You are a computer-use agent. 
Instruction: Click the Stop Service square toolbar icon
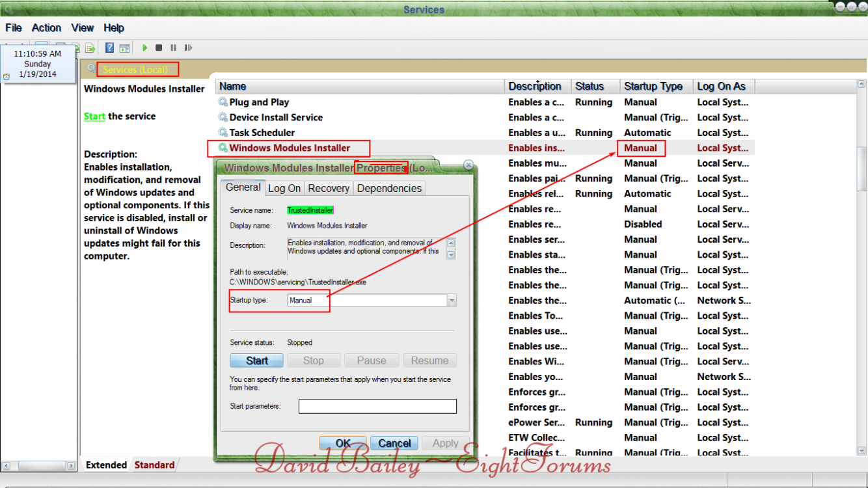coord(159,47)
